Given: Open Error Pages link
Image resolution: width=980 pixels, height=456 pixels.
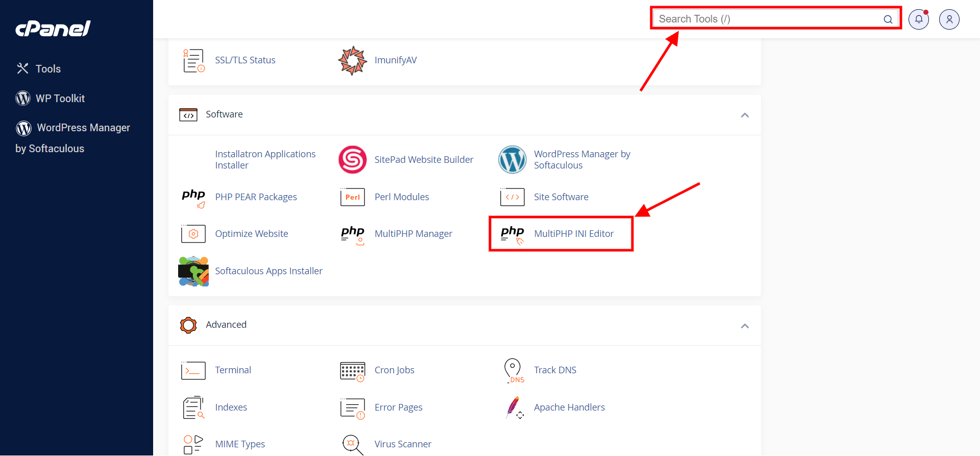Looking at the screenshot, I should tap(399, 407).
